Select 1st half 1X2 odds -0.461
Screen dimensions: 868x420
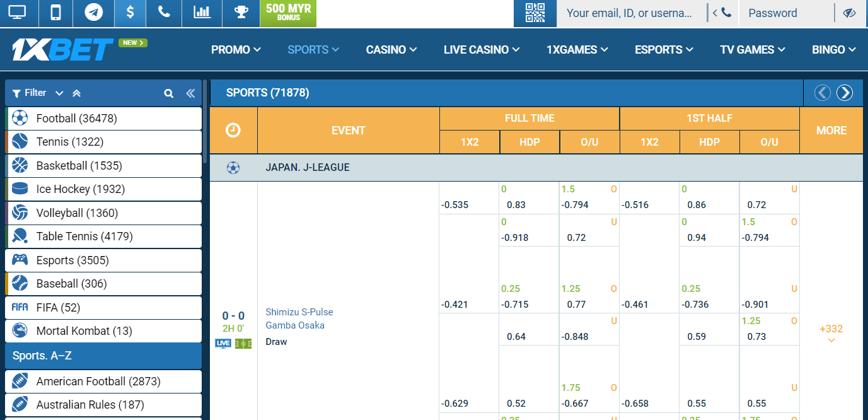pyautogui.click(x=635, y=305)
